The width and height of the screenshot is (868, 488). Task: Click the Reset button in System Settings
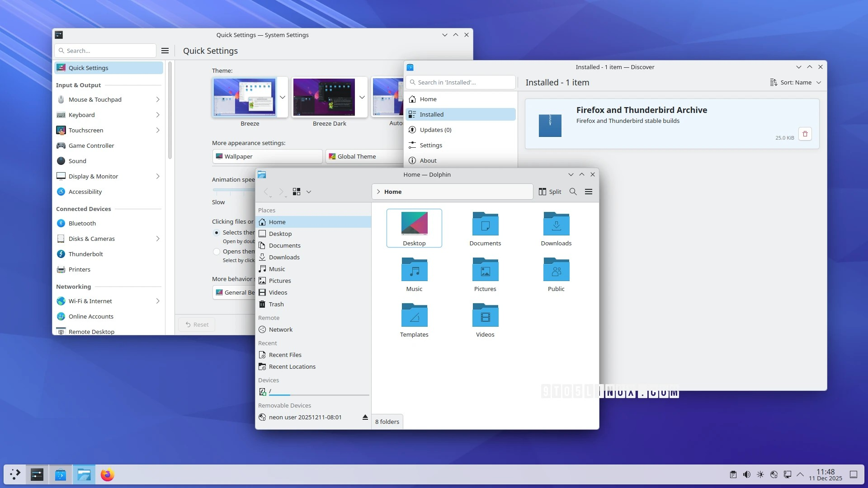(197, 324)
